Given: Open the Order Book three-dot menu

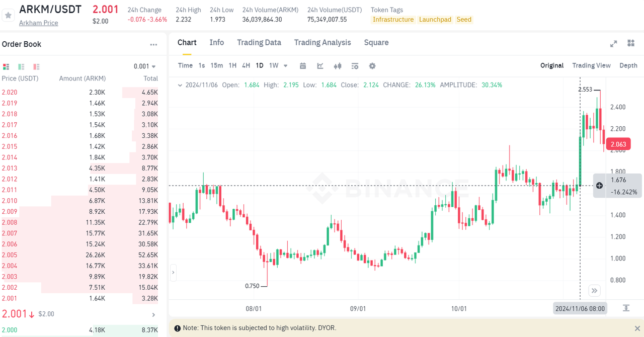Looking at the screenshot, I should click(x=153, y=44).
